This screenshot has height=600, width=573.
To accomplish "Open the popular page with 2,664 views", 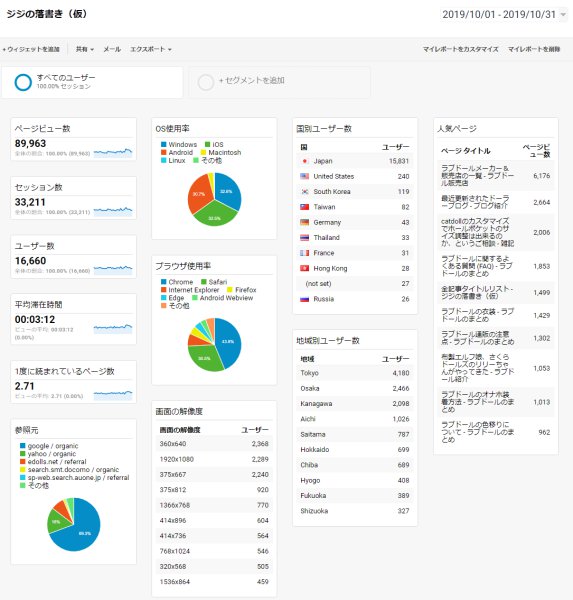I will pyautogui.click(x=475, y=202).
